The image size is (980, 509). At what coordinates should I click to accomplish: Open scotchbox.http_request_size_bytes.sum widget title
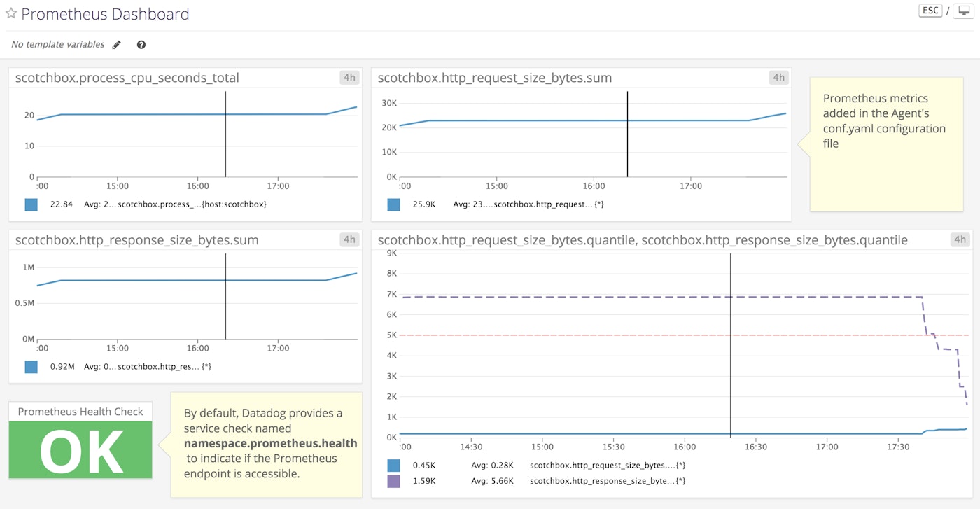[494, 78]
